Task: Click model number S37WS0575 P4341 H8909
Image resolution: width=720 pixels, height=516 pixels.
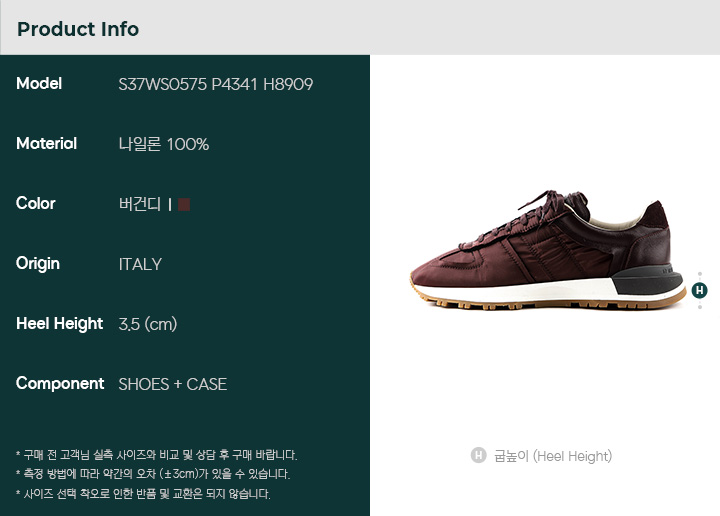Action: 216,84
